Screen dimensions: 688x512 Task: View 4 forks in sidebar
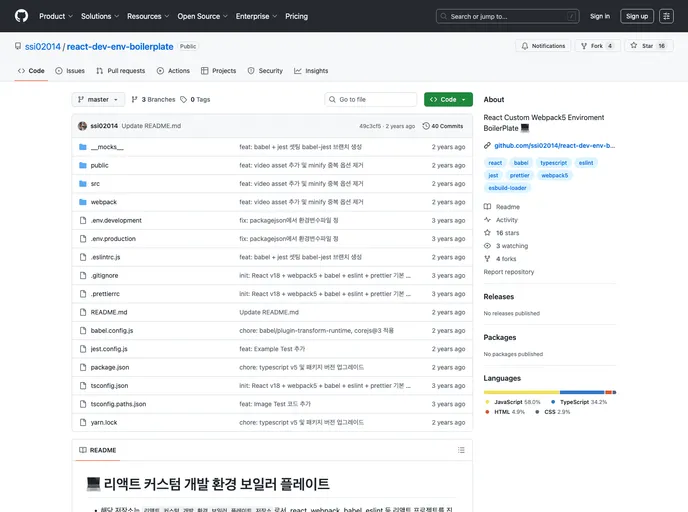[x=500, y=259]
